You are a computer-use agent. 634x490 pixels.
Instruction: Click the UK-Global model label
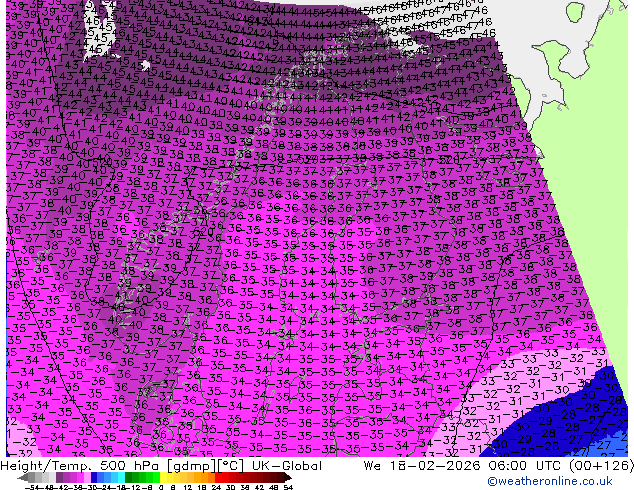click(x=287, y=466)
